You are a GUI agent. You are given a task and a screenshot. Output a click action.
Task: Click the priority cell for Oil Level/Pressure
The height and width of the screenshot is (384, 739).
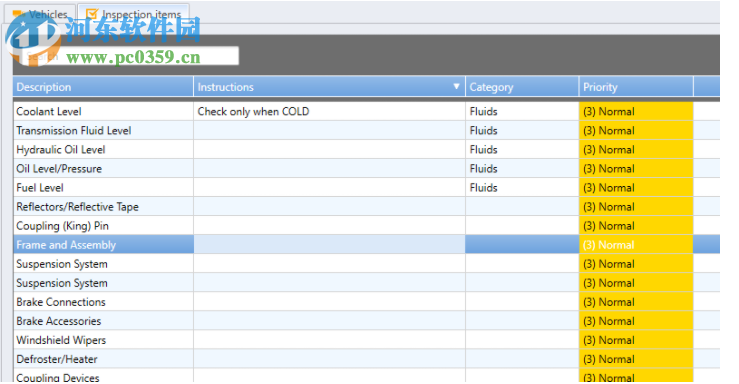(636, 169)
